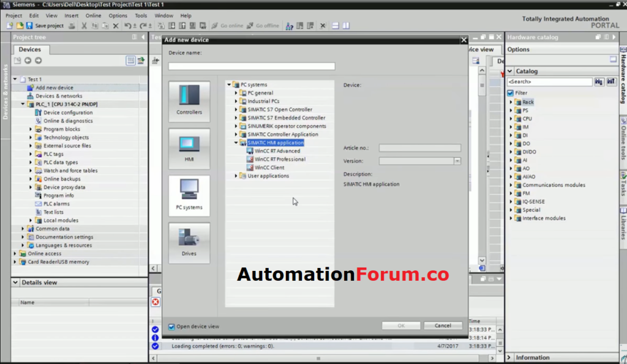Click inside the Device name field
Image resolution: width=627 pixels, height=364 pixels.
pos(251,65)
